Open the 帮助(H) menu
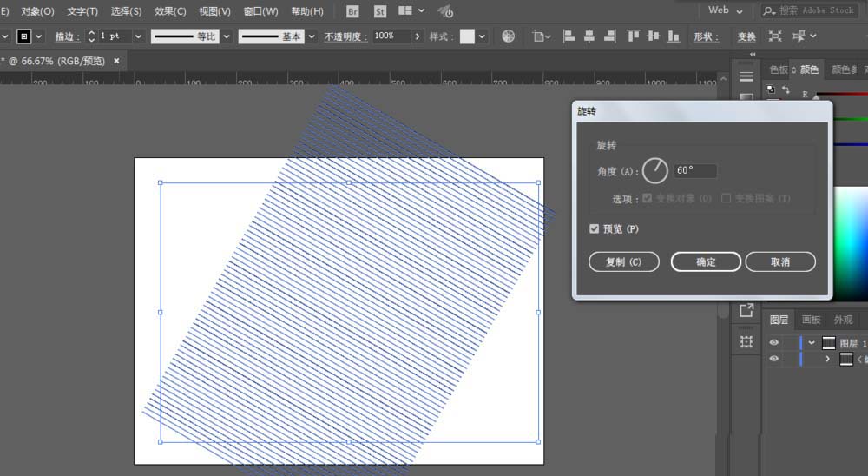This screenshot has width=868, height=476. pyautogui.click(x=307, y=11)
